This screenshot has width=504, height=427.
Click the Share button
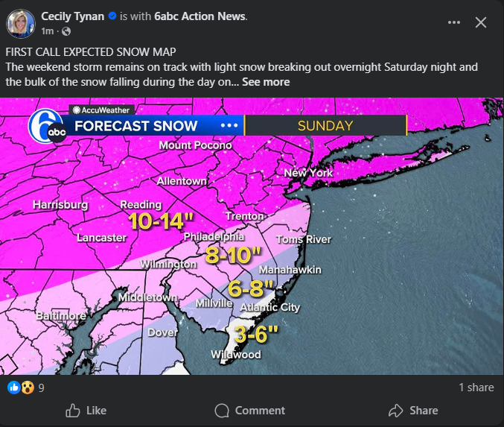tap(413, 411)
